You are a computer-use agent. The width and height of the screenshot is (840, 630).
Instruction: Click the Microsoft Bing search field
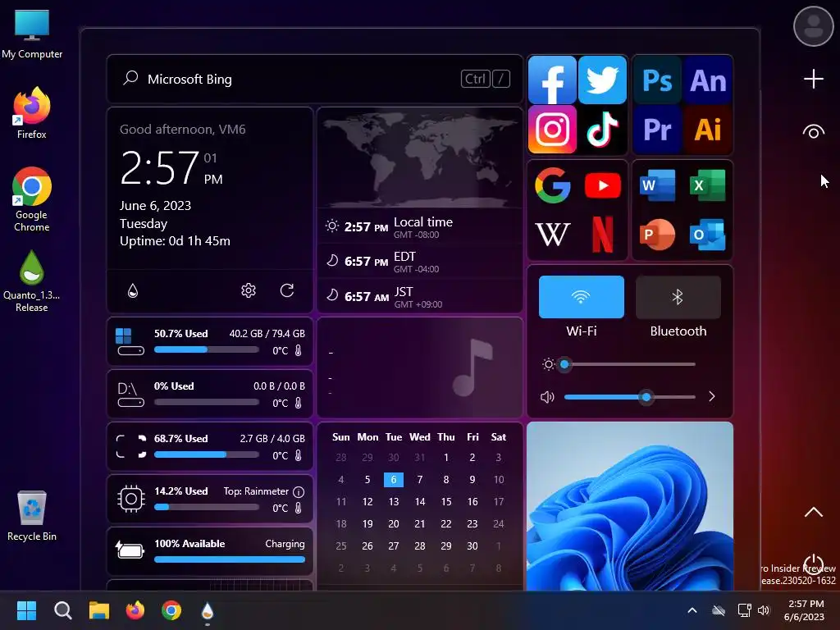tap(315, 79)
